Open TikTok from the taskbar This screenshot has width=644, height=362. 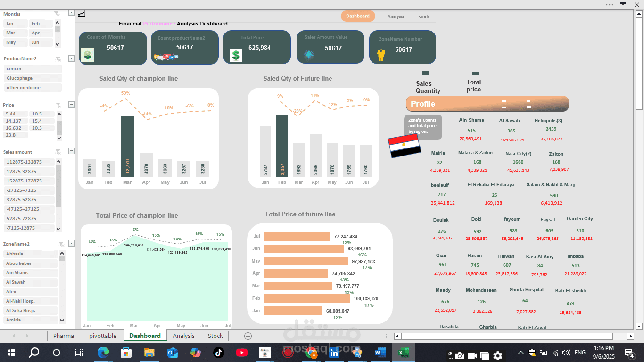click(218, 353)
